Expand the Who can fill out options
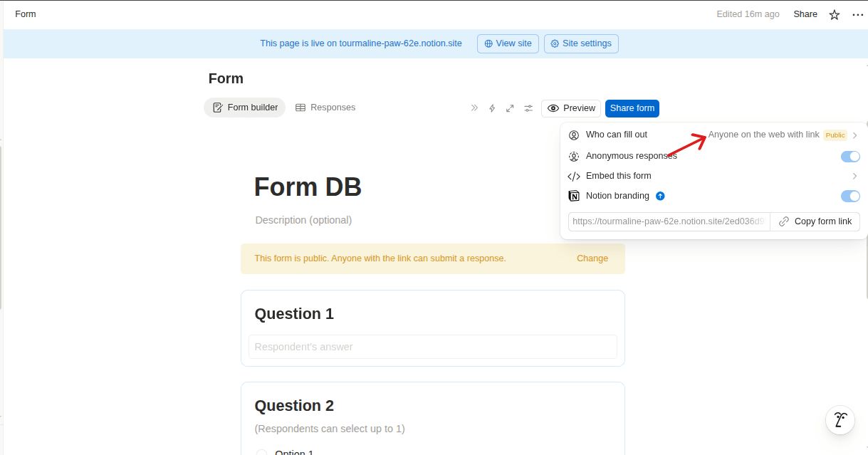 (x=854, y=135)
